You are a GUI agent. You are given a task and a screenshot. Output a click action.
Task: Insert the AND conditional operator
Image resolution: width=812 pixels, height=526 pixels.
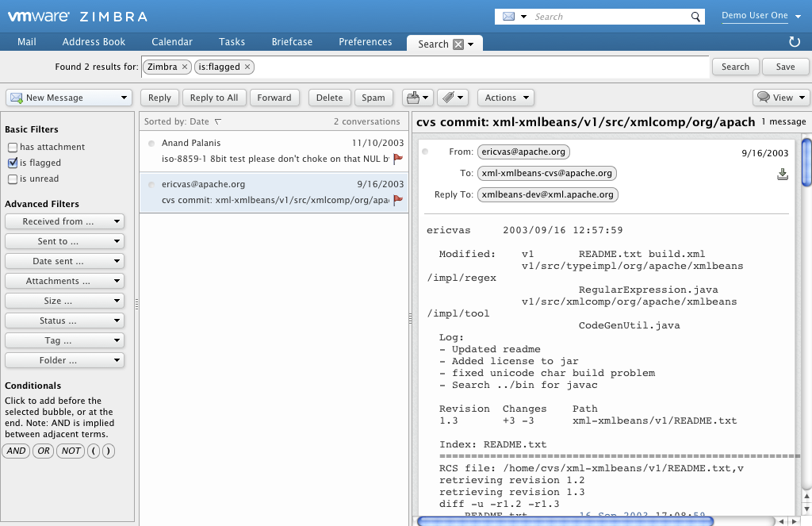16,451
